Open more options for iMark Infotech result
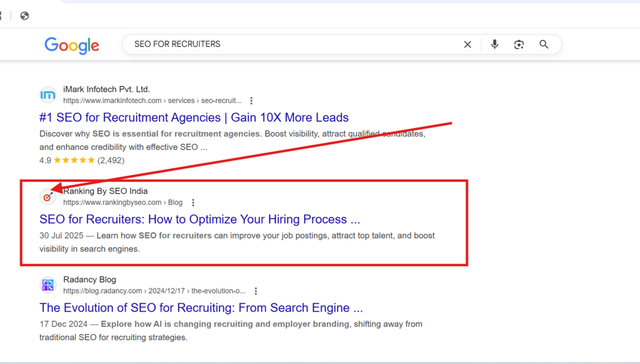640x364 pixels. (251, 101)
